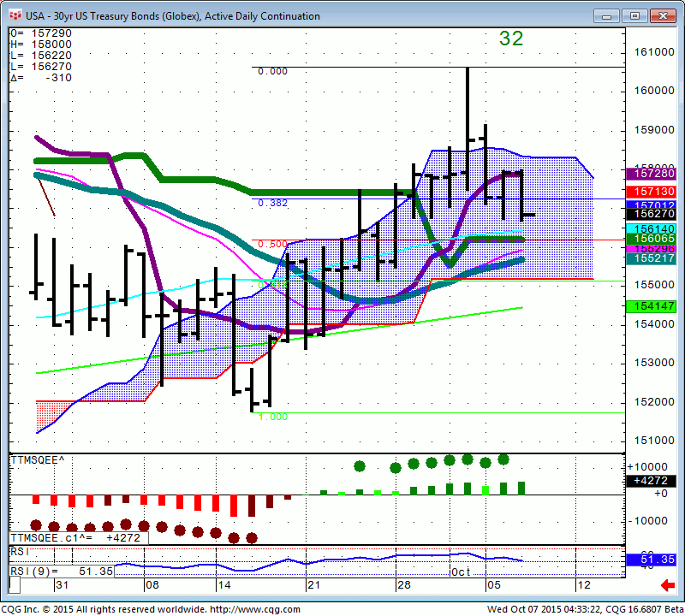
Task: Click the CQG chart icon in the title bar
Action: click(x=15, y=16)
